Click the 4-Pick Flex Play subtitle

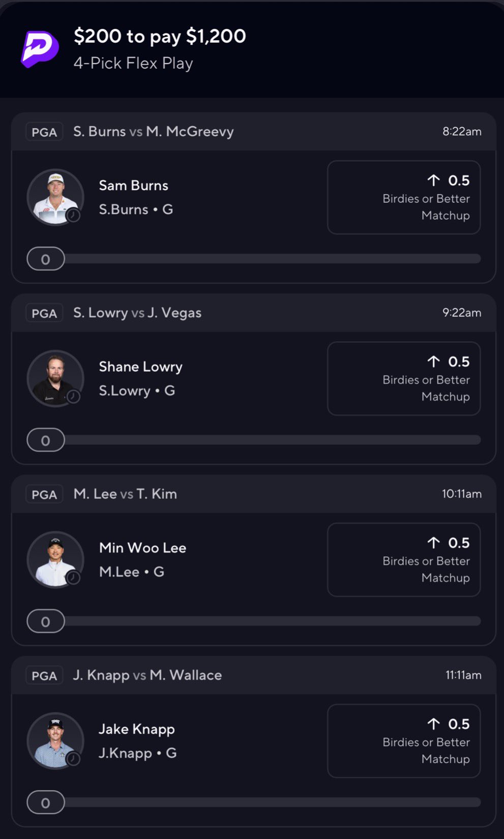(x=133, y=64)
